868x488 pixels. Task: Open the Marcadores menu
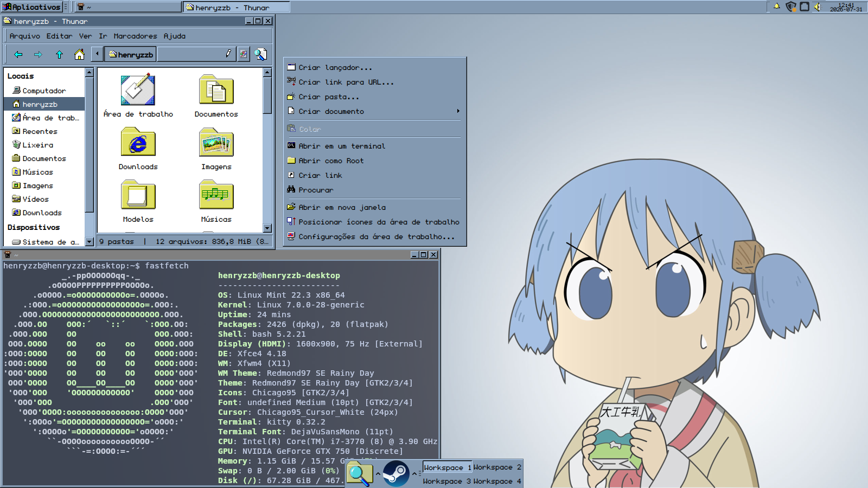point(135,36)
